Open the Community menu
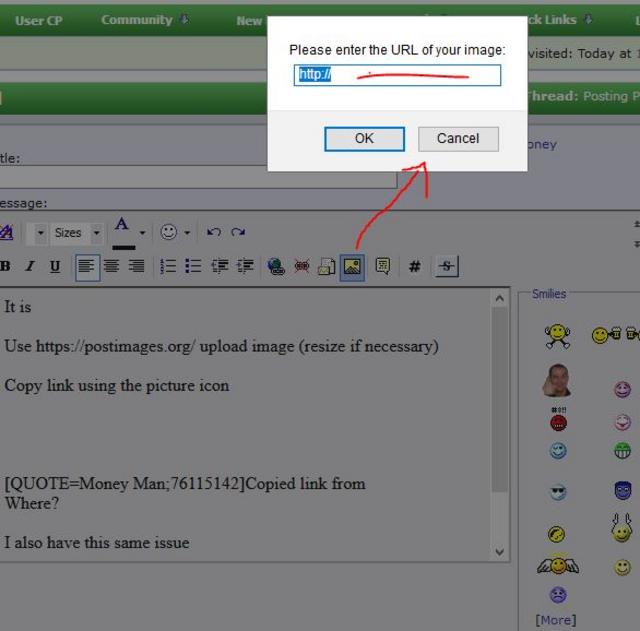 click(145, 20)
